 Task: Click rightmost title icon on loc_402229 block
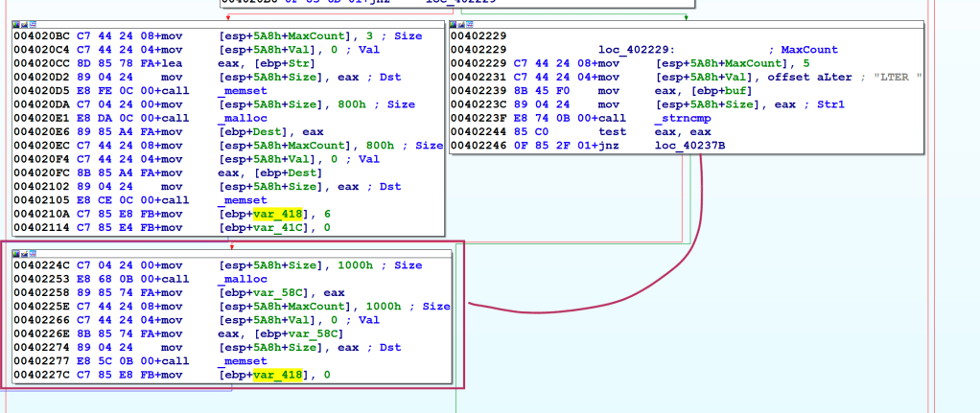tap(470, 26)
